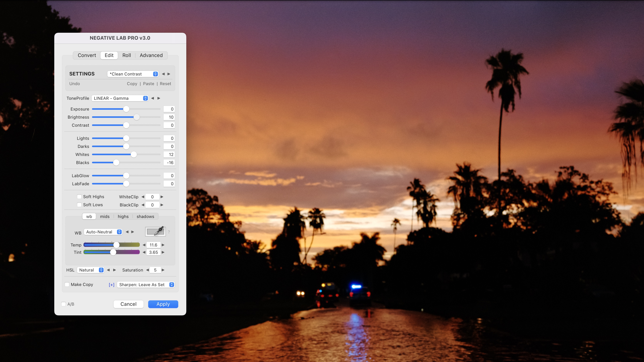Click the Brightness slider handle
The height and width of the screenshot is (362, 644).
coord(136,117)
